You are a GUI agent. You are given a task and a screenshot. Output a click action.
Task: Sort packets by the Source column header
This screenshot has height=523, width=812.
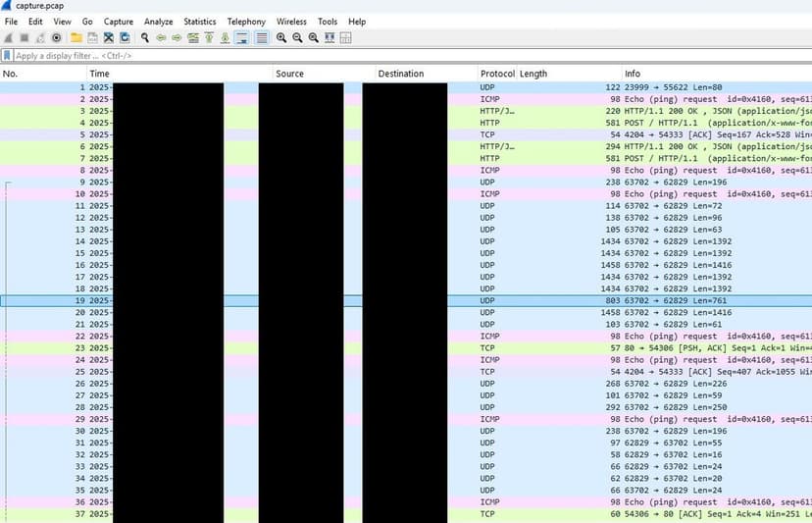coord(325,74)
